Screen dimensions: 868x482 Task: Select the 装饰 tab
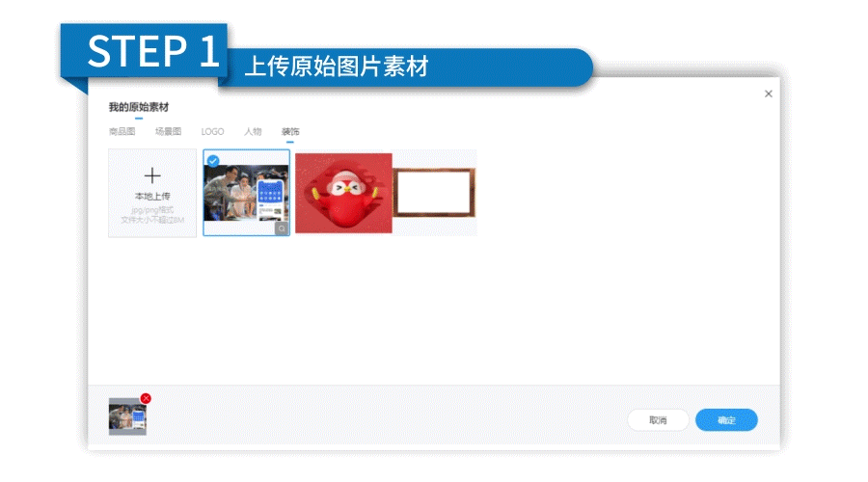[290, 132]
